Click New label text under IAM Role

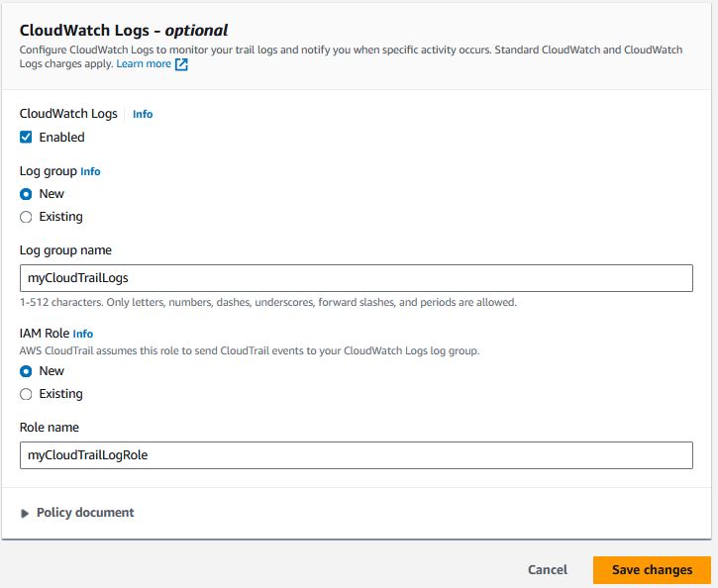(x=51, y=371)
